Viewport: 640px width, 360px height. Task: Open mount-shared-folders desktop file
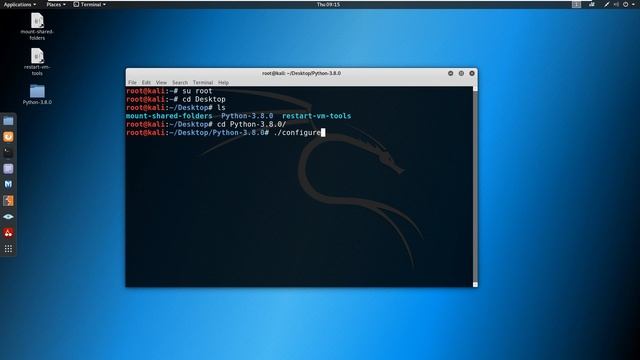(x=37, y=27)
